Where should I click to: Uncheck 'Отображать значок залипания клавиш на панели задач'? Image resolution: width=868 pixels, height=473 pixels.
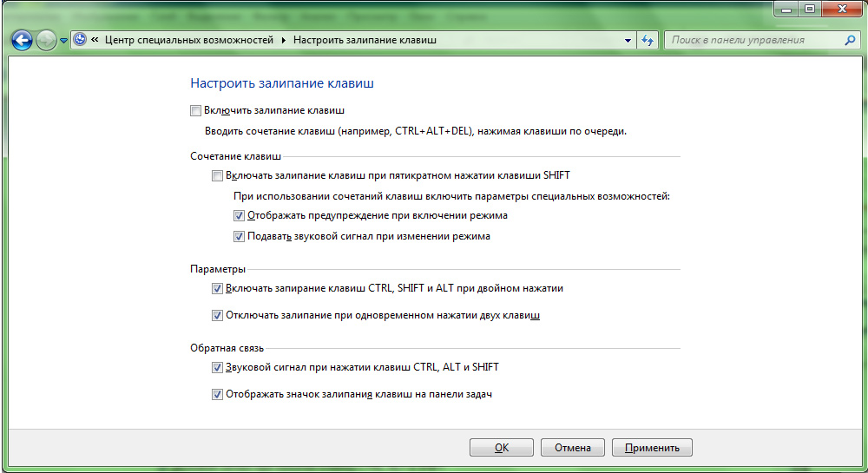[x=217, y=394]
